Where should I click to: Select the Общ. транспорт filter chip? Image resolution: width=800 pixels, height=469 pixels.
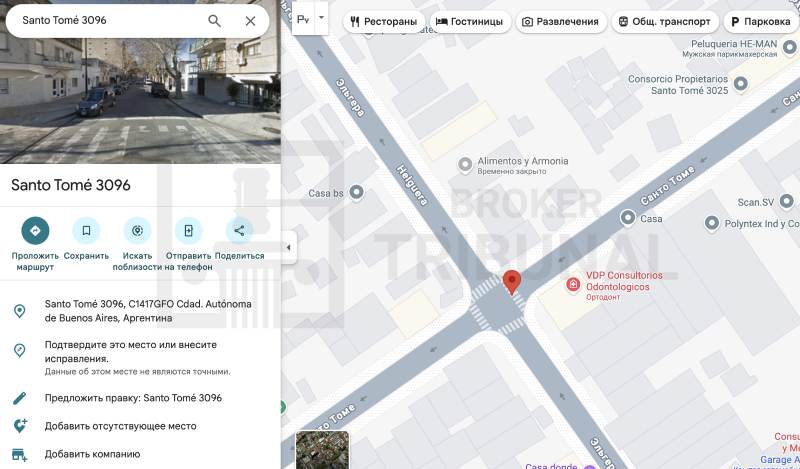tap(665, 22)
